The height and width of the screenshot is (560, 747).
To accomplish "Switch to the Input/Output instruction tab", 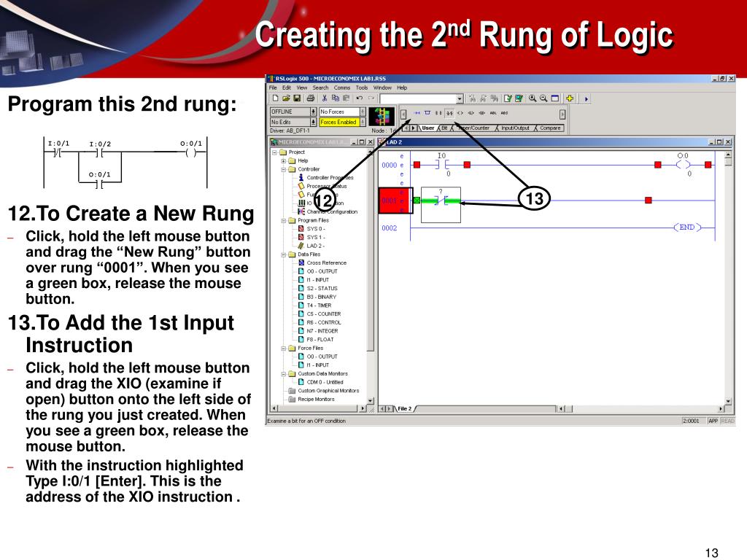I will click(x=514, y=128).
